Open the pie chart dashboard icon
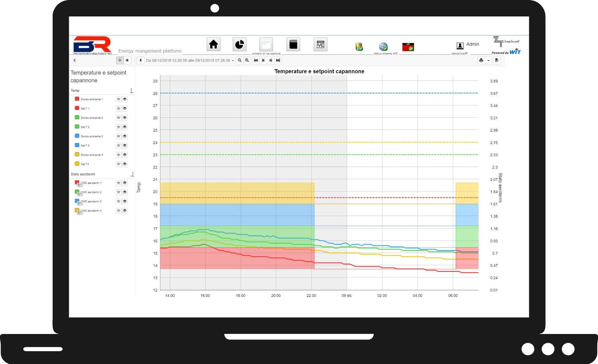The image size is (598, 364). [240, 44]
